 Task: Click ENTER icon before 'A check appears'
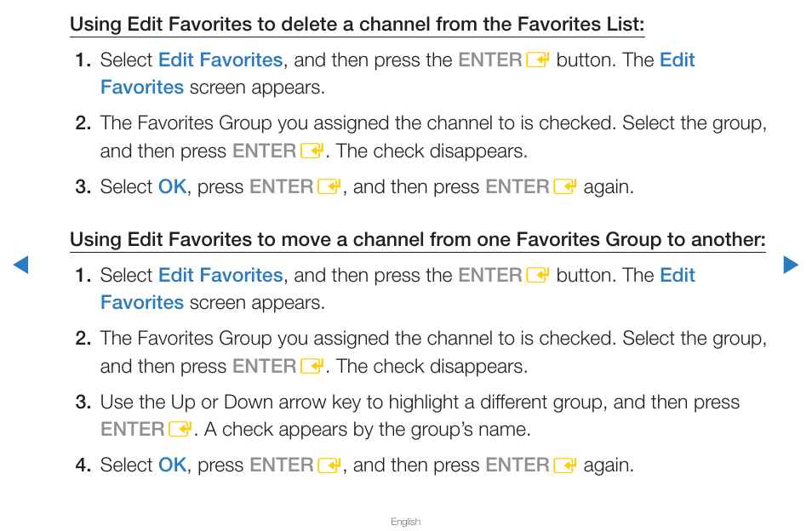click(x=180, y=430)
